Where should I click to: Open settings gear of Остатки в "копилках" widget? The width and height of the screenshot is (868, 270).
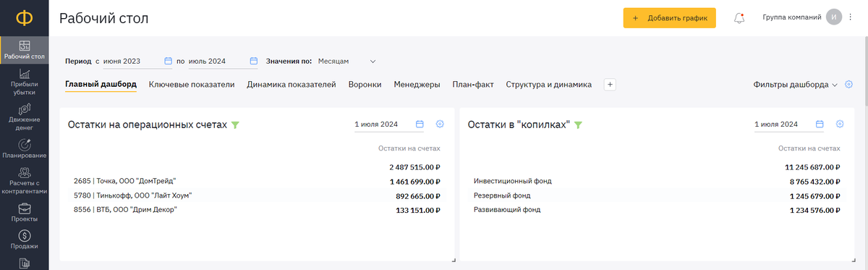click(x=840, y=125)
